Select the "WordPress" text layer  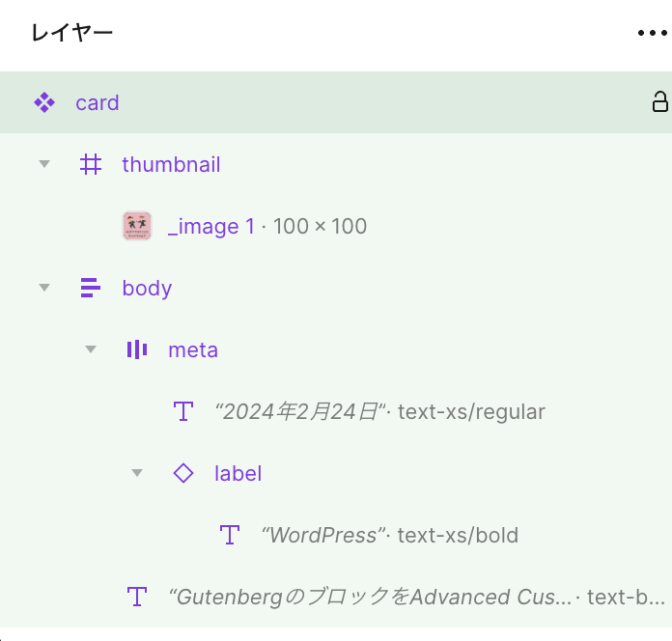click(323, 535)
